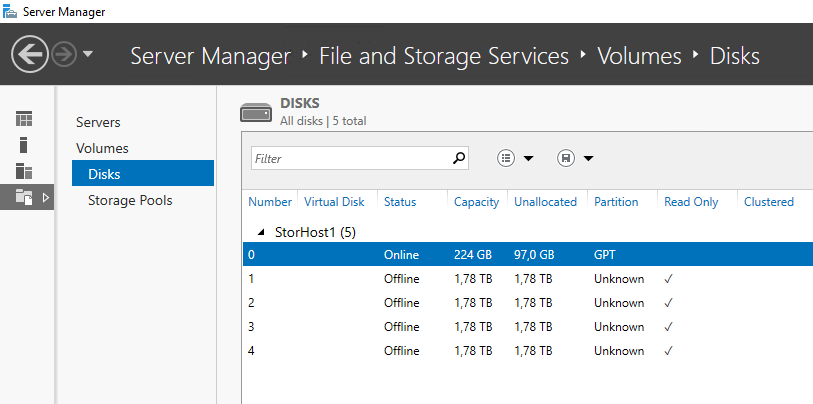813x404 pixels.
Task: Click the Disks tile drive icon
Action: [256, 113]
